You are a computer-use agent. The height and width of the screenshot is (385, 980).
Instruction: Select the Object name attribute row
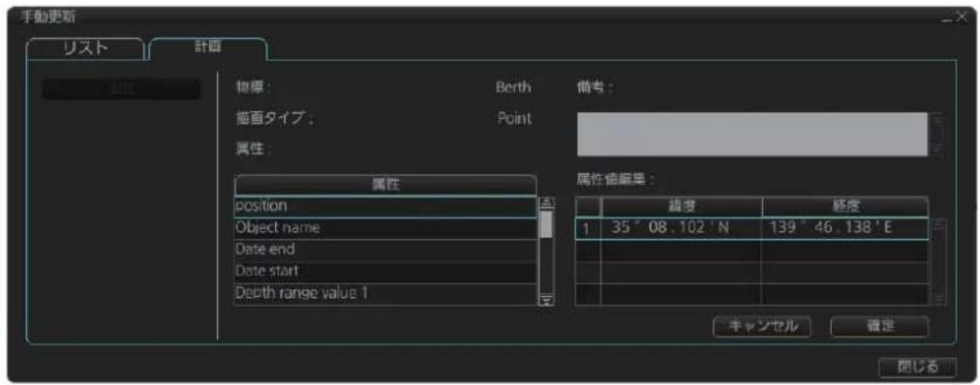click(x=385, y=228)
